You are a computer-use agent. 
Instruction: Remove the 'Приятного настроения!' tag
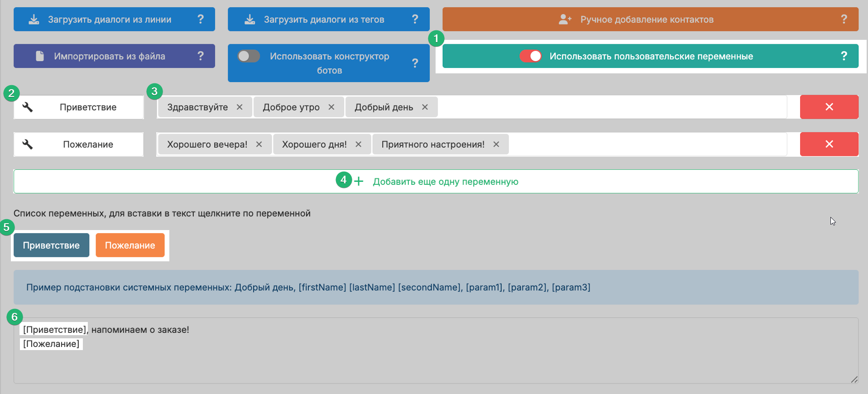pos(496,144)
